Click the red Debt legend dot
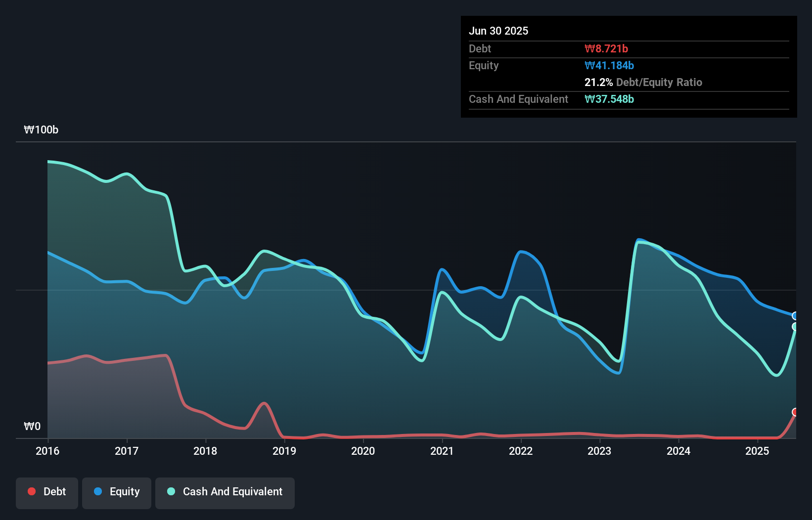Viewport: 812px width, 520px height. 31,491
